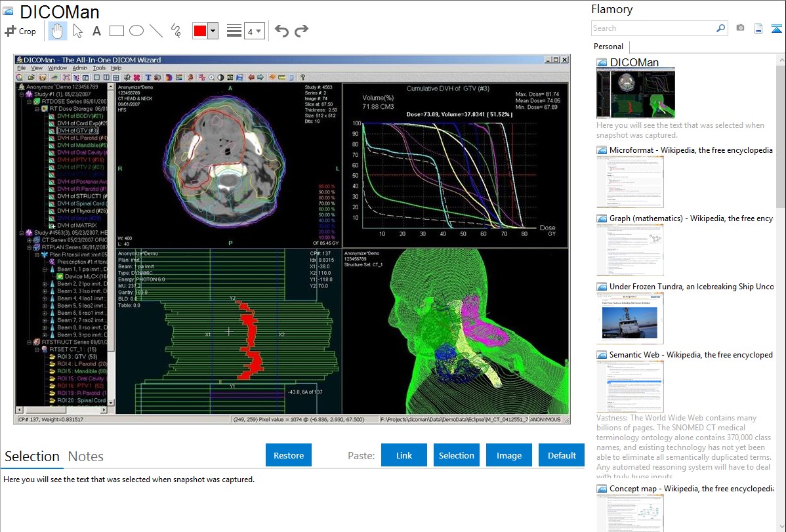Select the Semantic Web - Wikipedia title
Viewport: 786px width, 532px height.
pyautogui.click(x=692, y=355)
